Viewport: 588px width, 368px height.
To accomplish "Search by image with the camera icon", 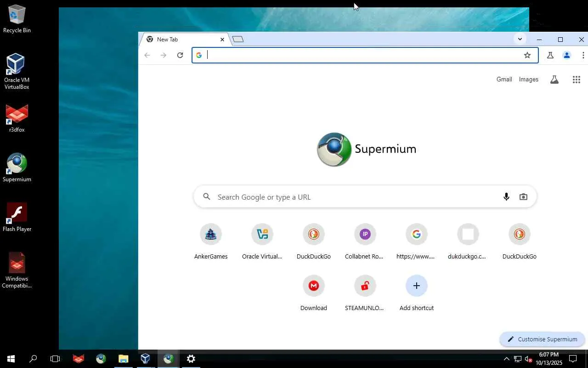I will [523, 197].
